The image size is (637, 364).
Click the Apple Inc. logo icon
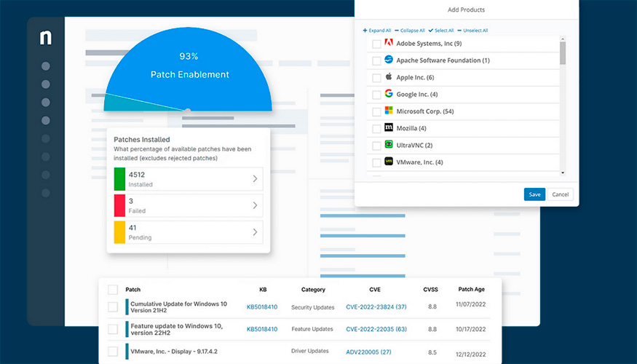[389, 77]
